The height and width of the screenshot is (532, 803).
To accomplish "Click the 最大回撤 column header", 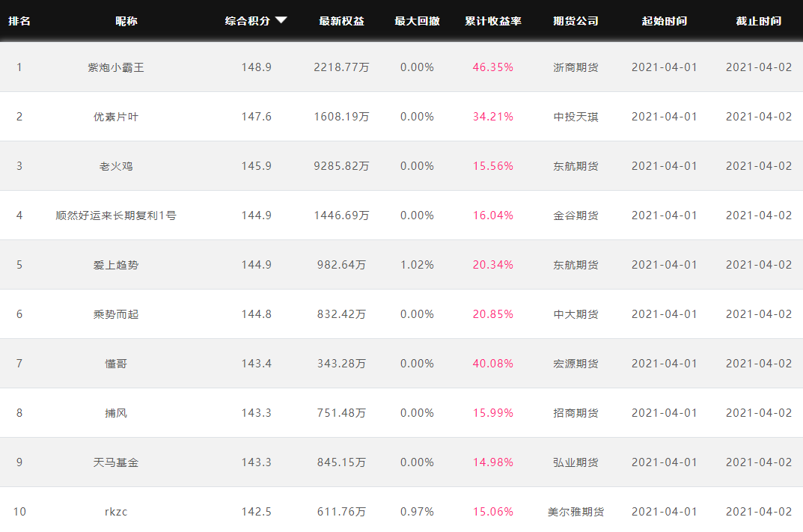I will [418, 21].
